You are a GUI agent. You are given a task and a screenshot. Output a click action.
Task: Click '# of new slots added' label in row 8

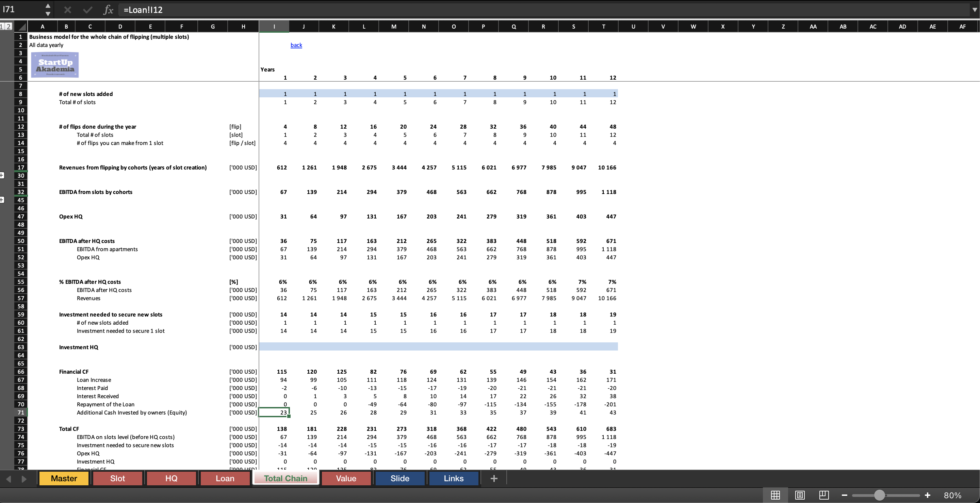86,94
